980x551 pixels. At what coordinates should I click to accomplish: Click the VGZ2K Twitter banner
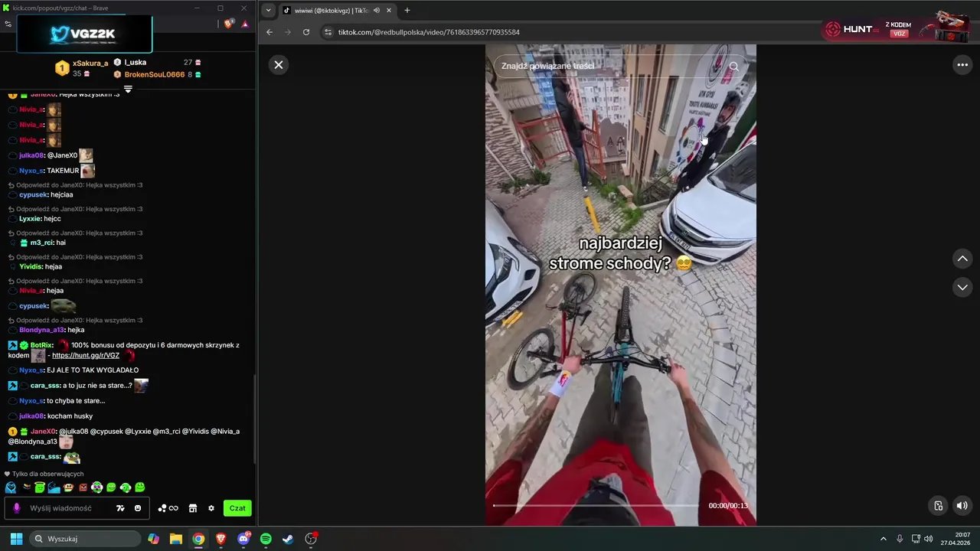click(84, 34)
